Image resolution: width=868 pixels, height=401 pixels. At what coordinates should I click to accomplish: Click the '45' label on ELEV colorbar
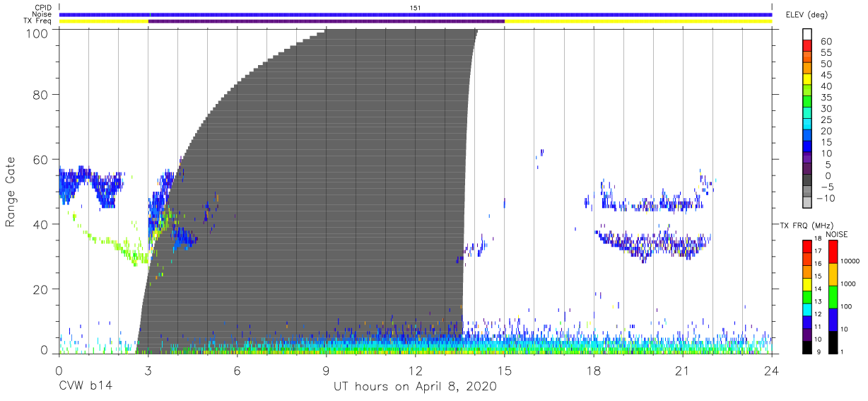(826, 75)
